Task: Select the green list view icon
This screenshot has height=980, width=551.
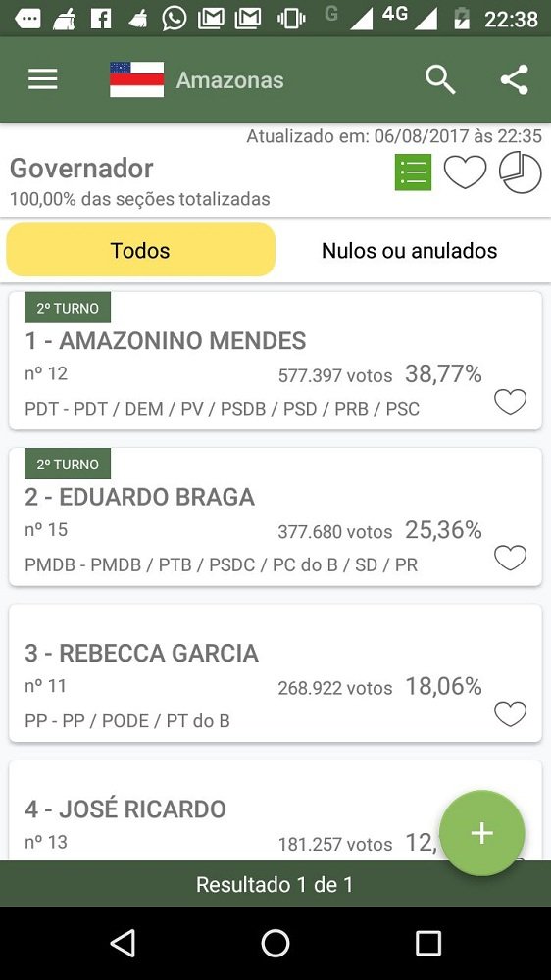Action: (x=413, y=171)
